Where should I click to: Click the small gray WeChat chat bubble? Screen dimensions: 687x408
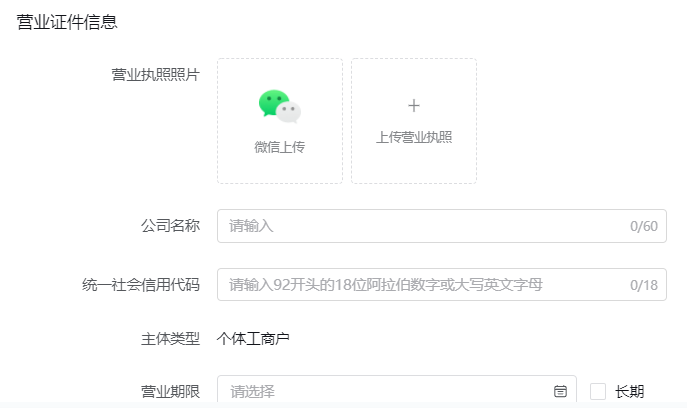[290, 112]
